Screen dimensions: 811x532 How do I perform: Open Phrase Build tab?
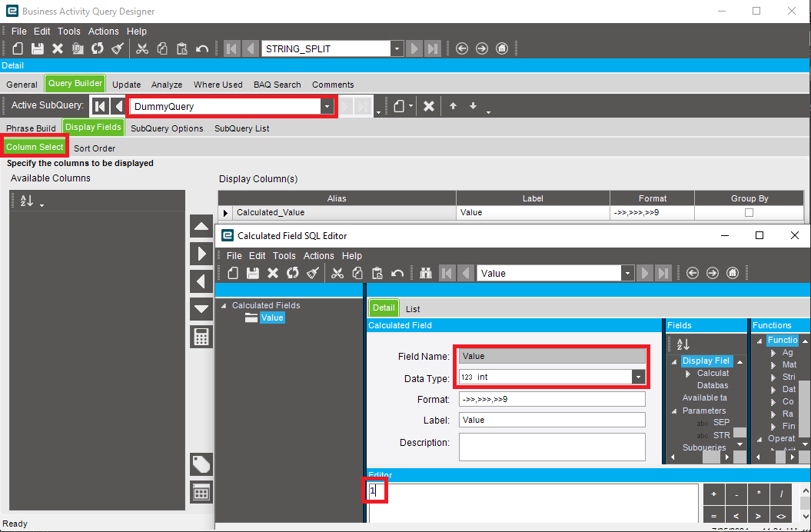coord(31,128)
